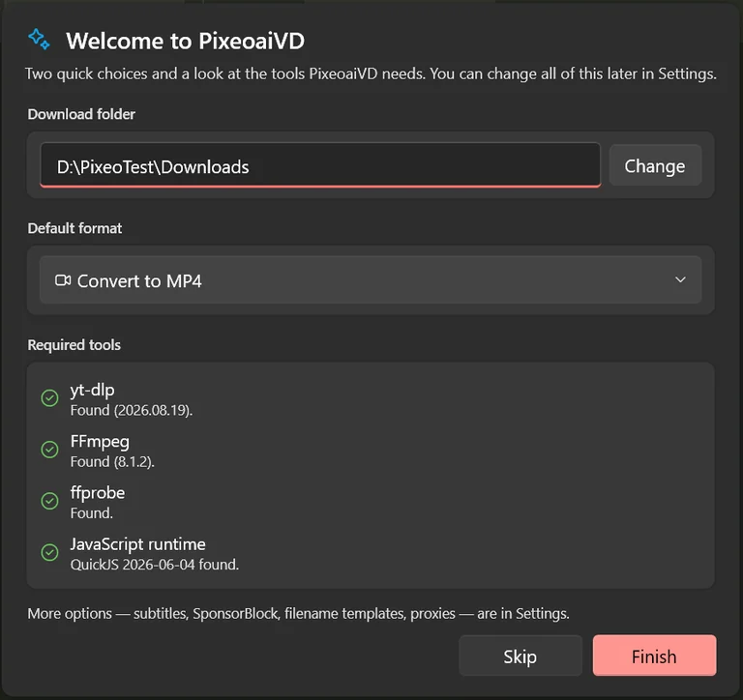Click the Change folder button

pos(655,165)
